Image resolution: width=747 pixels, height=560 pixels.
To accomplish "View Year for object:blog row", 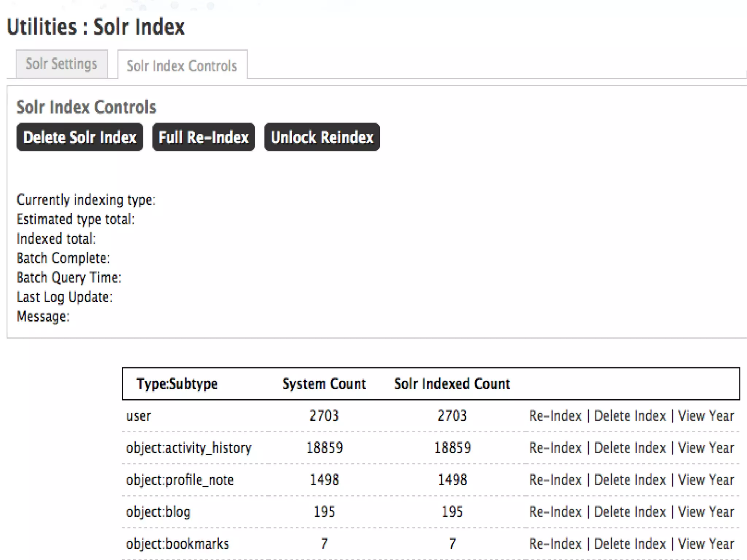I will click(x=705, y=512).
